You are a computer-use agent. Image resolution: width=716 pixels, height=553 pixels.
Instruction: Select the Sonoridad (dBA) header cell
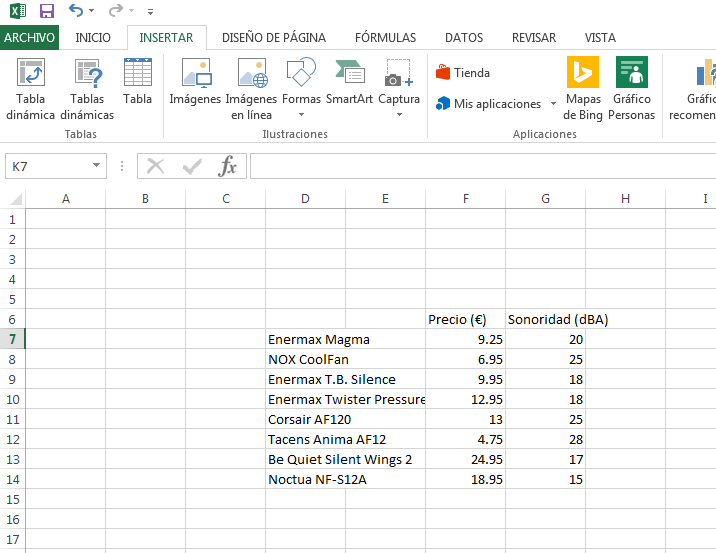pyautogui.click(x=545, y=319)
